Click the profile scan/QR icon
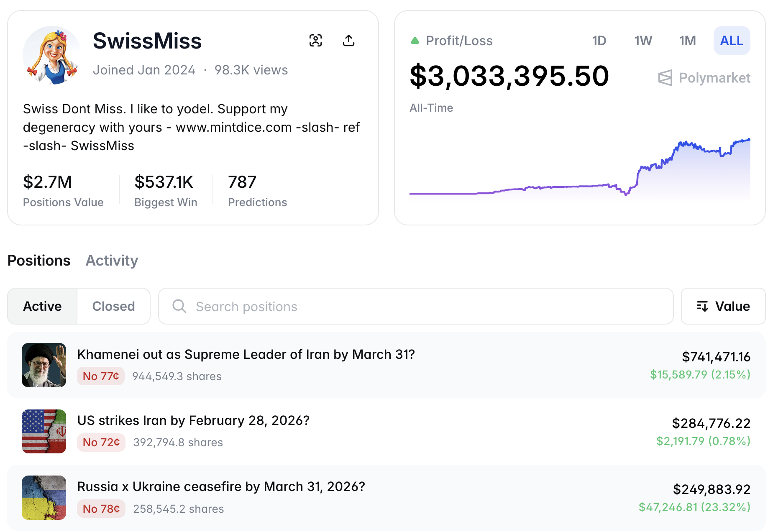The image size is (773, 532). [315, 41]
